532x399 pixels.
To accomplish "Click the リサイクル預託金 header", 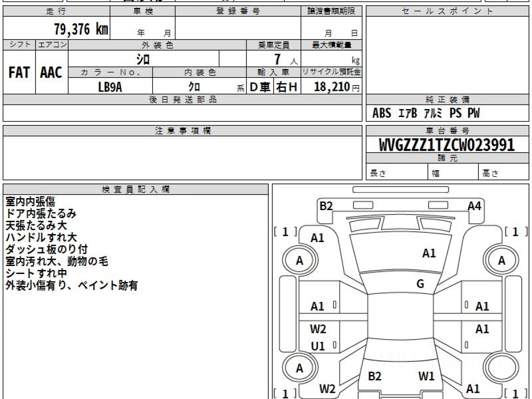I will tap(332, 72).
